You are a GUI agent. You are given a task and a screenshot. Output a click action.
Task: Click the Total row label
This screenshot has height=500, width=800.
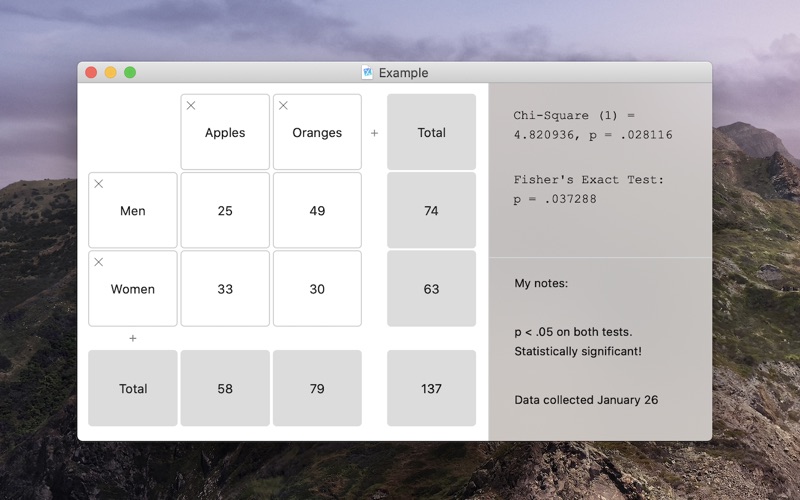[x=133, y=388]
